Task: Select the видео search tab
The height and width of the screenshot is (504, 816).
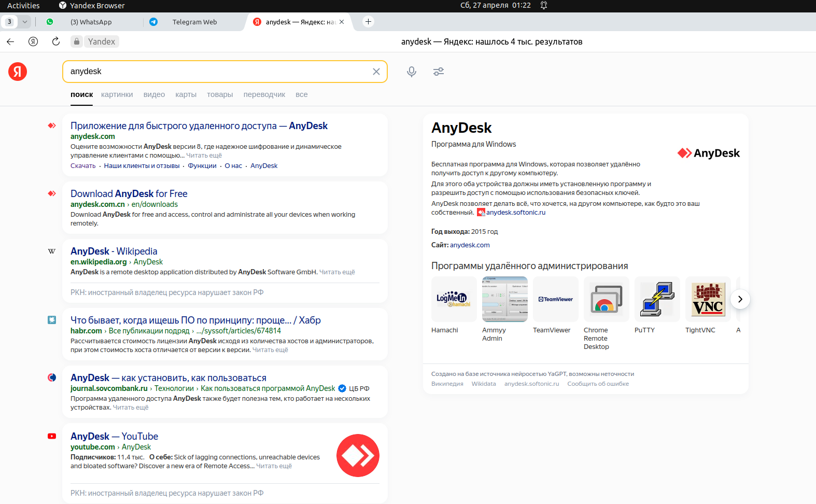Action: (x=154, y=94)
